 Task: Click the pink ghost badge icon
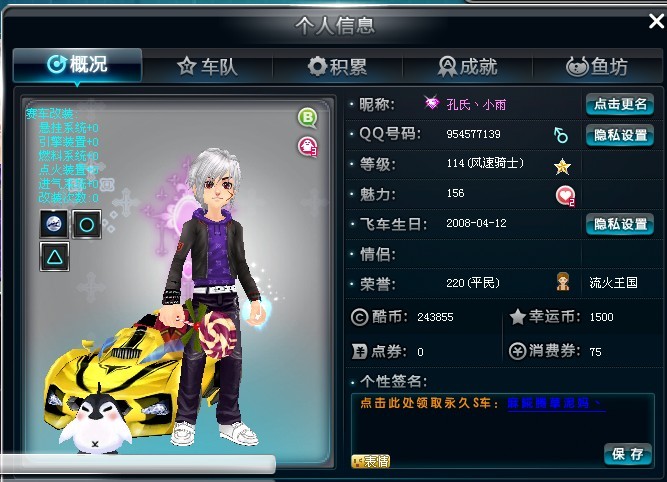[x=308, y=146]
